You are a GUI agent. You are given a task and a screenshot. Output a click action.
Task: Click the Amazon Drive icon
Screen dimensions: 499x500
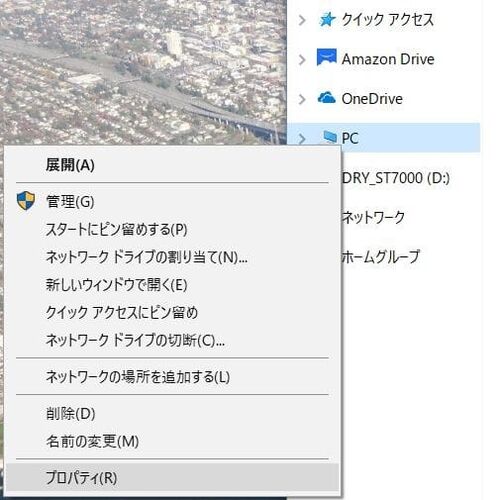[326, 57]
